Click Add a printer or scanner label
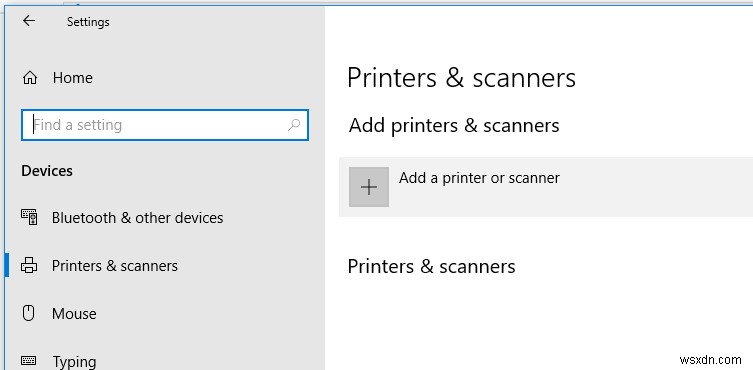 point(479,178)
